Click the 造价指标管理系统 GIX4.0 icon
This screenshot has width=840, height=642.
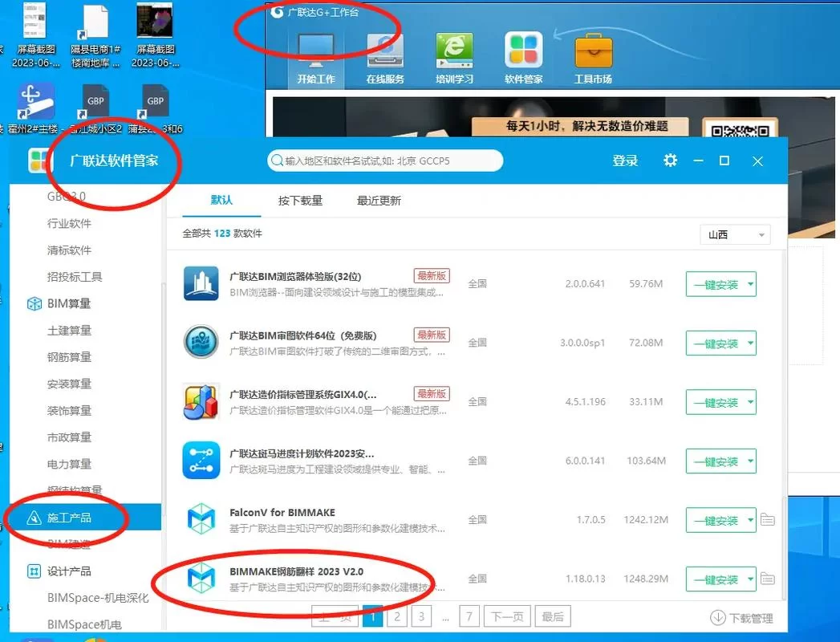[x=201, y=401]
